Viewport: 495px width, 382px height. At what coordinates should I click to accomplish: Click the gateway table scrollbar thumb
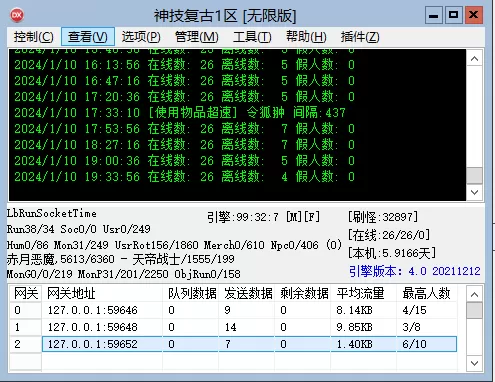[x=474, y=310]
